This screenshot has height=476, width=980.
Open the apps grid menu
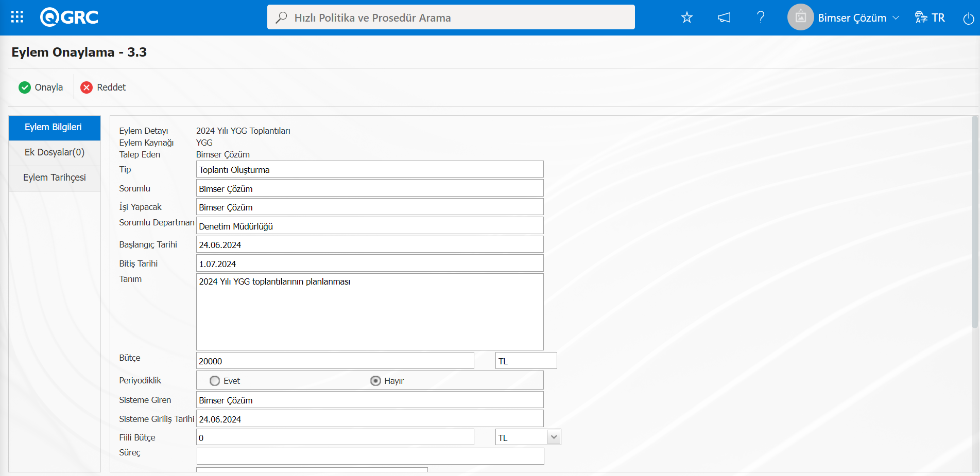pyautogui.click(x=17, y=17)
